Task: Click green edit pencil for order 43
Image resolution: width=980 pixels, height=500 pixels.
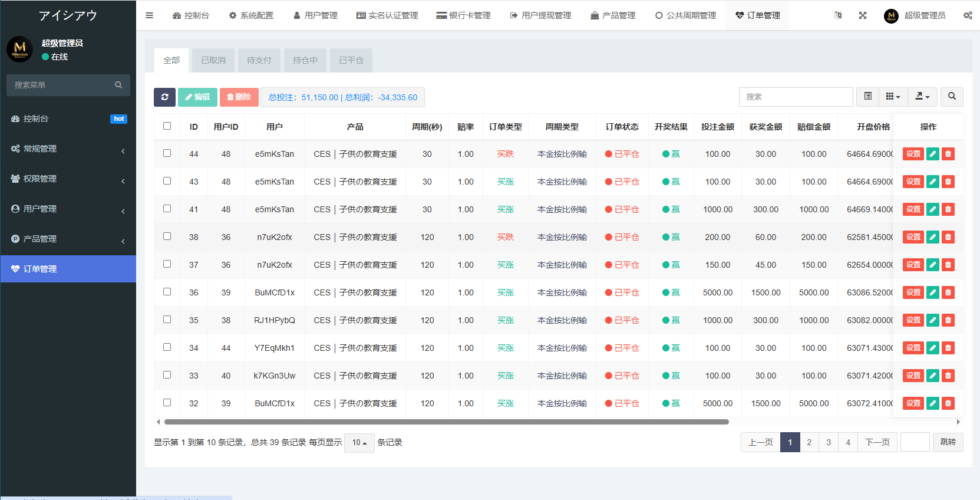Action: click(933, 182)
